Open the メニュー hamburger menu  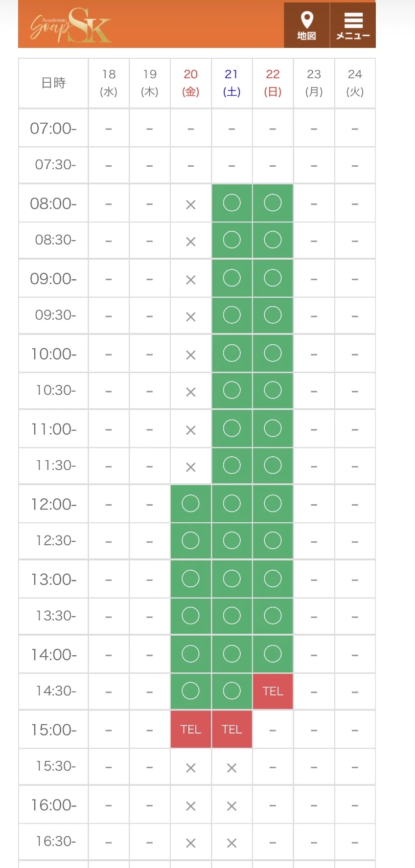(x=353, y=25)
